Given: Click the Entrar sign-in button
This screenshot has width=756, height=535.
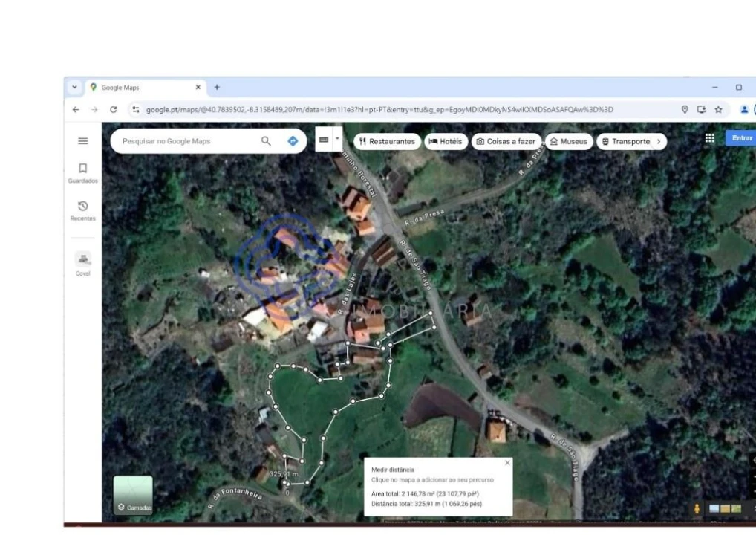Looking at the screenshot, I should click(x=741, y=138).
